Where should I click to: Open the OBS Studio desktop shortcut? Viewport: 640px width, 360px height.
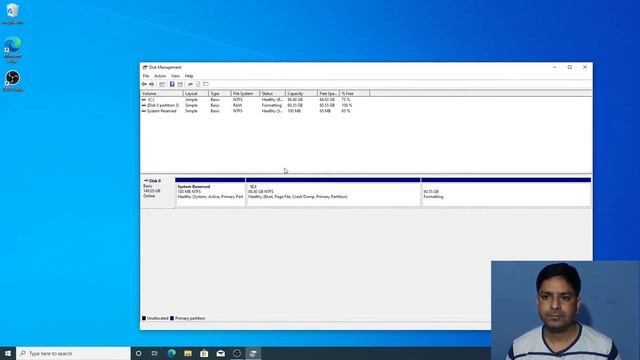pos(13,81)
